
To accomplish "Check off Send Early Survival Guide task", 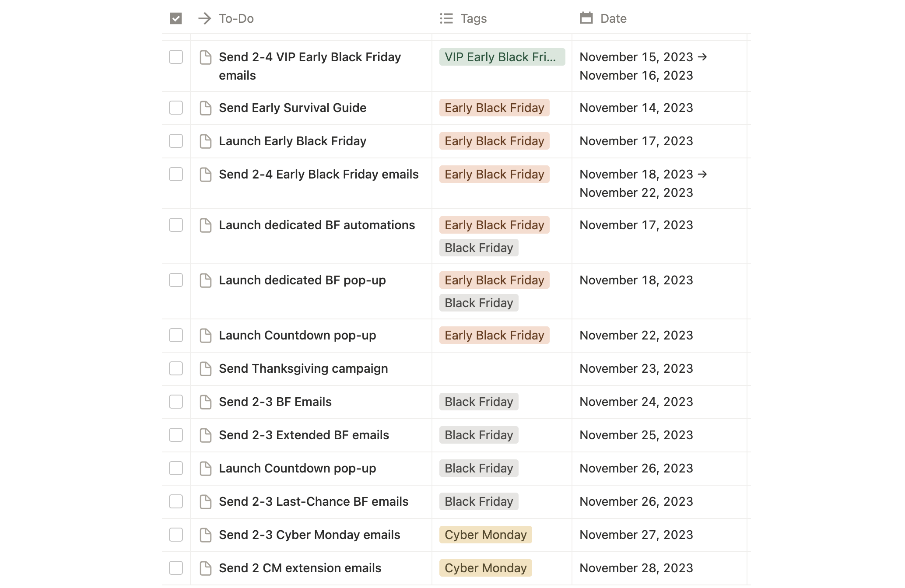I will click(x=176, y=108).
